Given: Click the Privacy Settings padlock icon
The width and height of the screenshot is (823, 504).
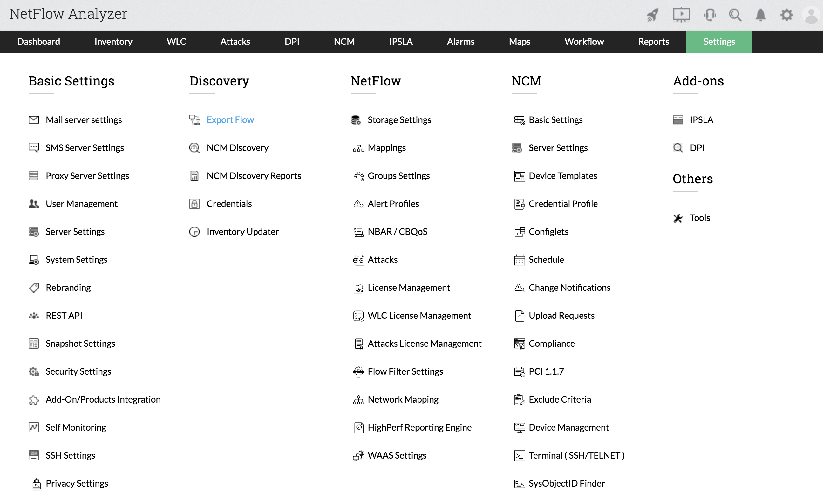Looking at the screenshot, I should [x=36, y=483].
